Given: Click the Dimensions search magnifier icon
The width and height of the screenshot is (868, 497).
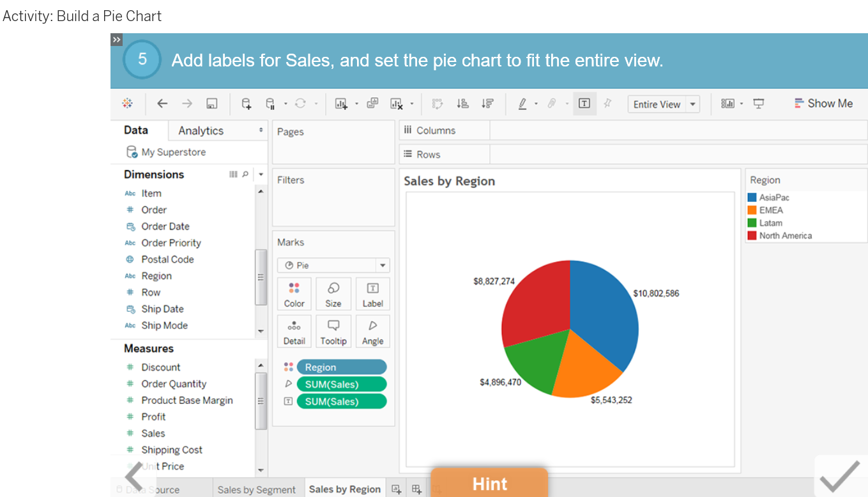Looking at the screenshot, I should (246, 174).
